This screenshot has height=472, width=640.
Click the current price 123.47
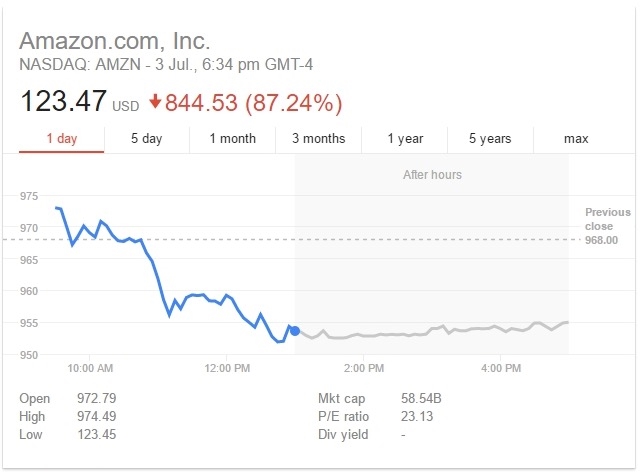coord(62,102)
